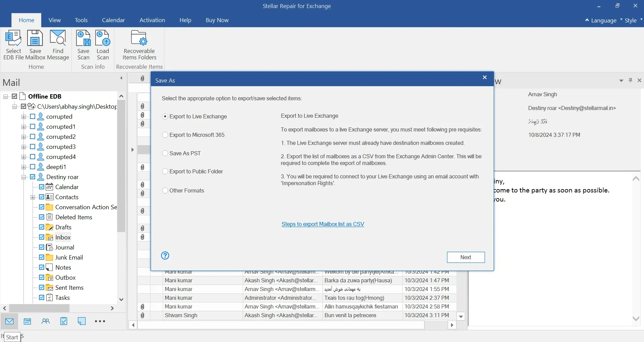This screenshot has width=644, height=342.
Task: Select Txais tos rau tog(Hmong) message
Action: coord(297,298)
